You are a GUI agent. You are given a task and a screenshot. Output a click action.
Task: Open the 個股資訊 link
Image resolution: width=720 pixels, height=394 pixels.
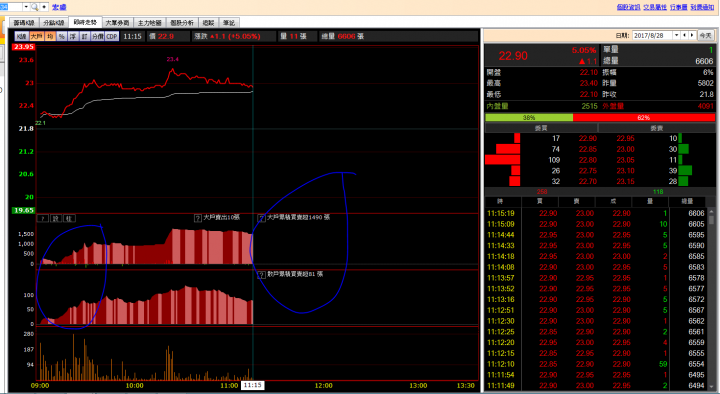click(x=628, y=7)
